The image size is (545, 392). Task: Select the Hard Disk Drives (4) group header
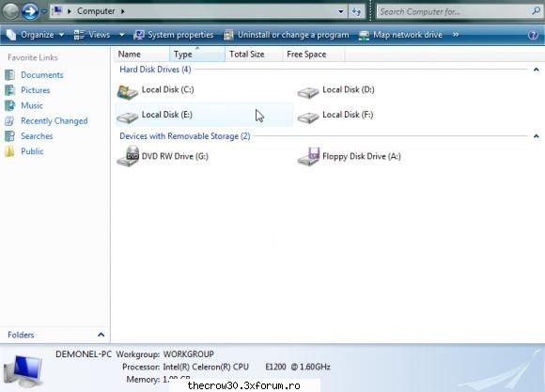coord(155,70)
